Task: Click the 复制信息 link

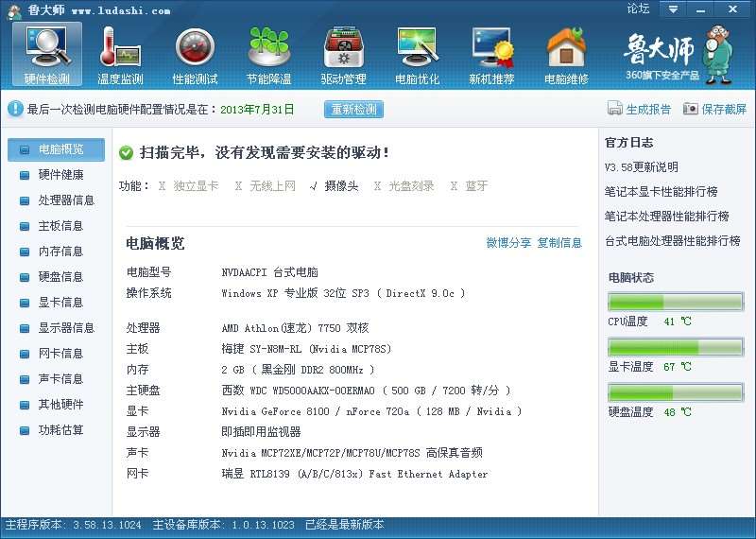Action: pos(559,243)
